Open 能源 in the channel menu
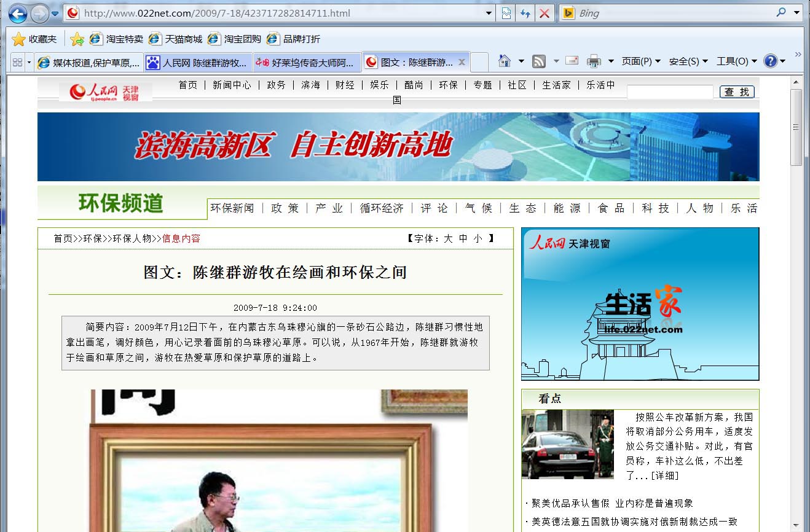Viewport: 810px width, 532px height. [x=567, y=208]
